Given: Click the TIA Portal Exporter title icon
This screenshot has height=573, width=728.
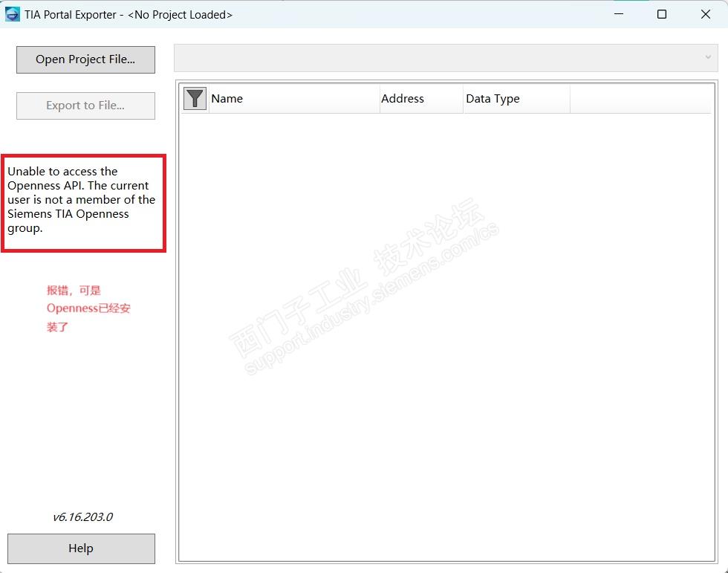Looking at the screenshot, I should tap(13, 14).
